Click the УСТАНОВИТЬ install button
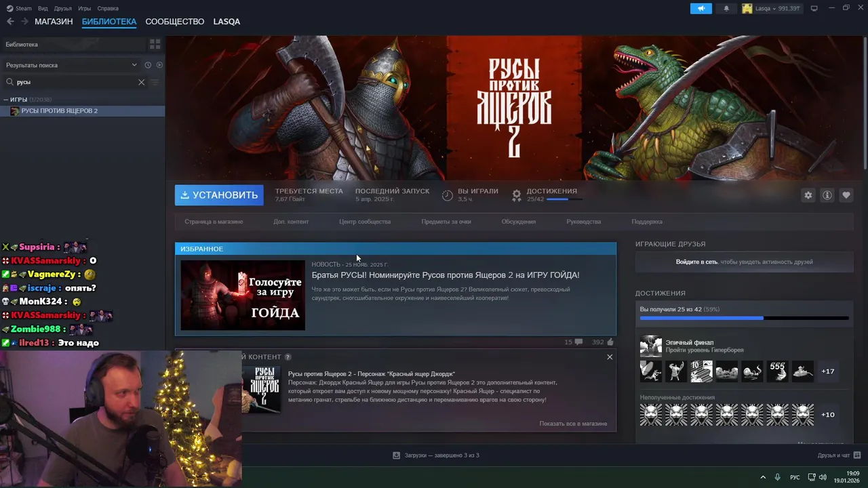 (x=219, y=195)
